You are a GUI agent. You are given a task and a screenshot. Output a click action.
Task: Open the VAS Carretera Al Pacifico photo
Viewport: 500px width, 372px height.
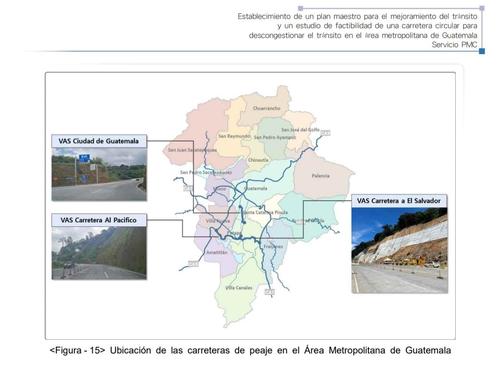click(99, 253)
